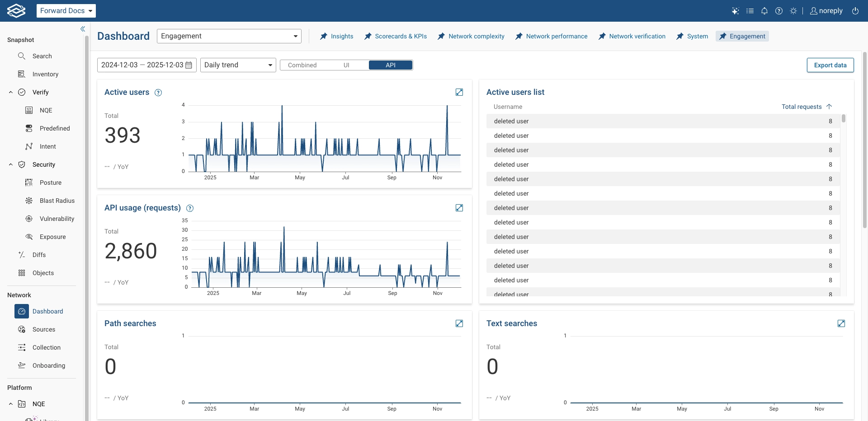Viewport: 868px width, 421px height.
Task: Open the Diffs comparison view
Action: 39,255
